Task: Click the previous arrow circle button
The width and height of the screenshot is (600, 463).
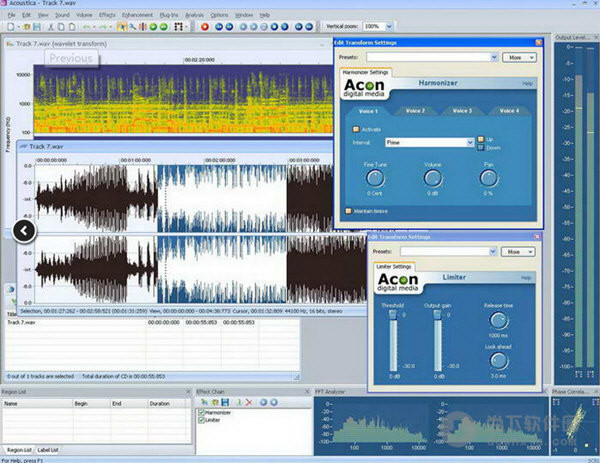Action: coord(24,231)
